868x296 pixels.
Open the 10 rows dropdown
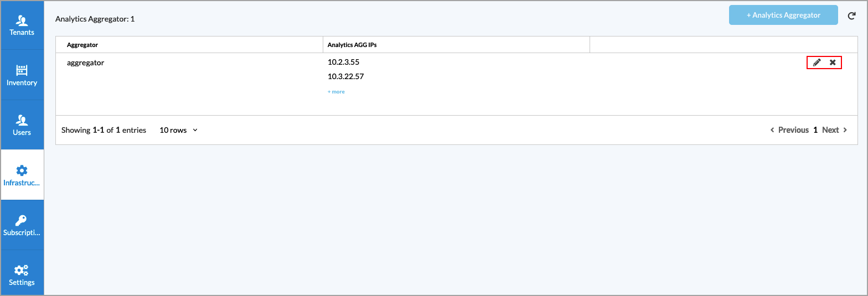[x=178, y=130]
